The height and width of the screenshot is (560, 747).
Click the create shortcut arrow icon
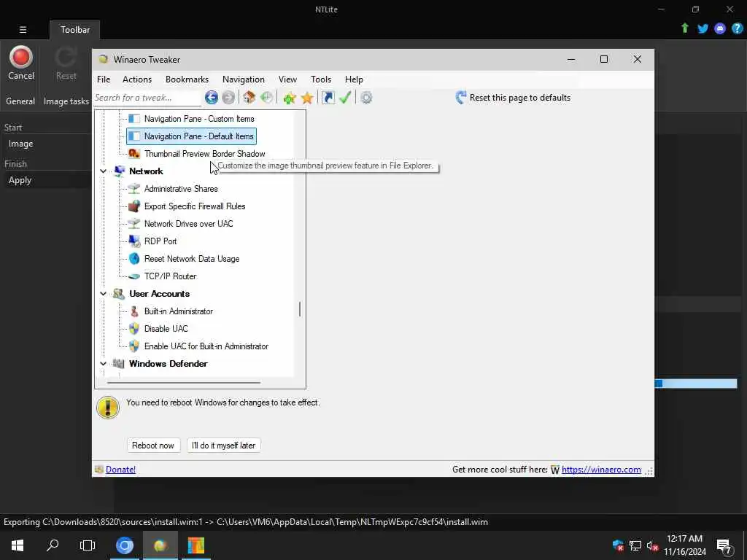pyautogui.click(x=328, y=98)
